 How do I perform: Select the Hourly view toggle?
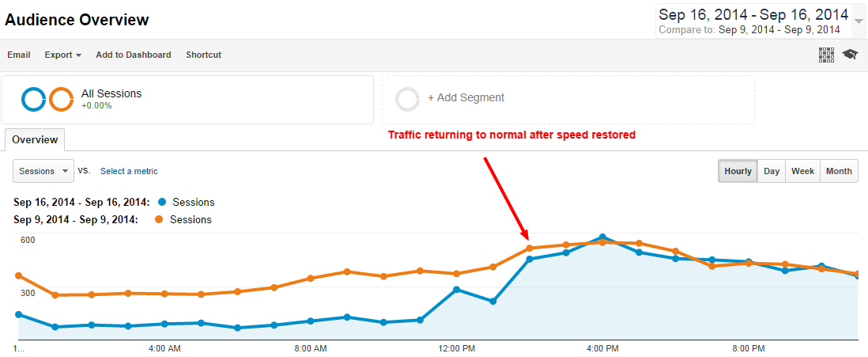point(738,171)
